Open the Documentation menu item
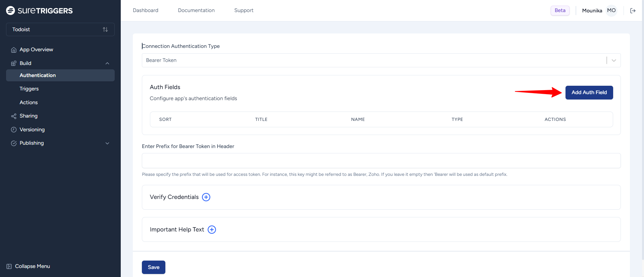Screen dimensions: 644x277 tap(196, 10)
